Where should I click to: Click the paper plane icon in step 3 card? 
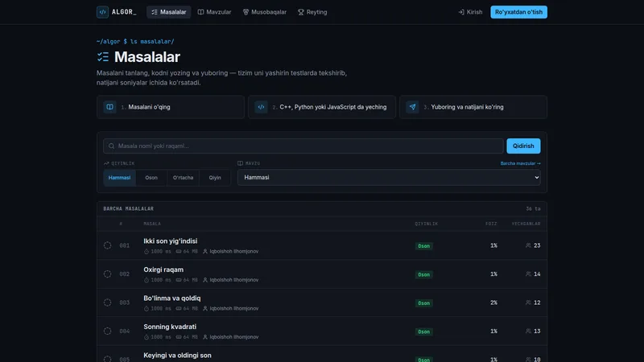(x=412, y=107)
